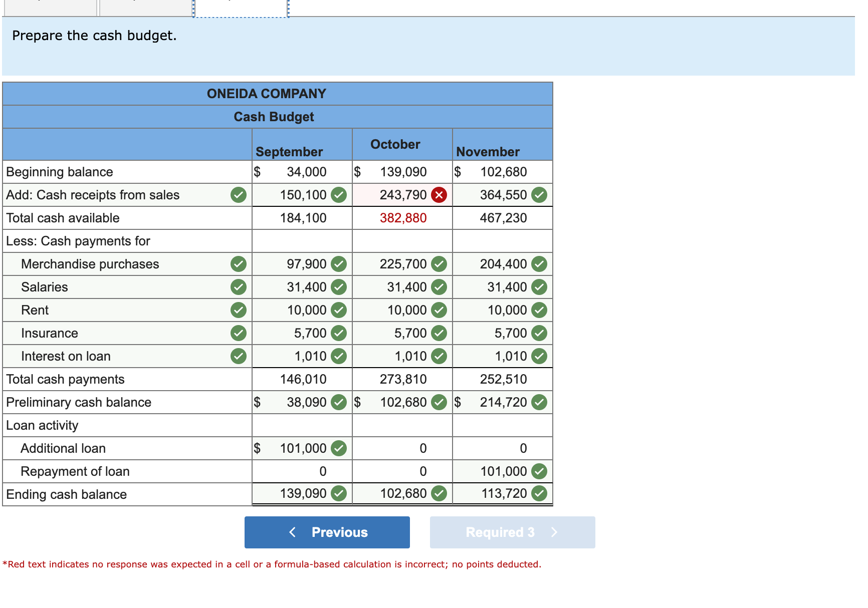Select the September interest on loan cell 1,010

[302, 356]
